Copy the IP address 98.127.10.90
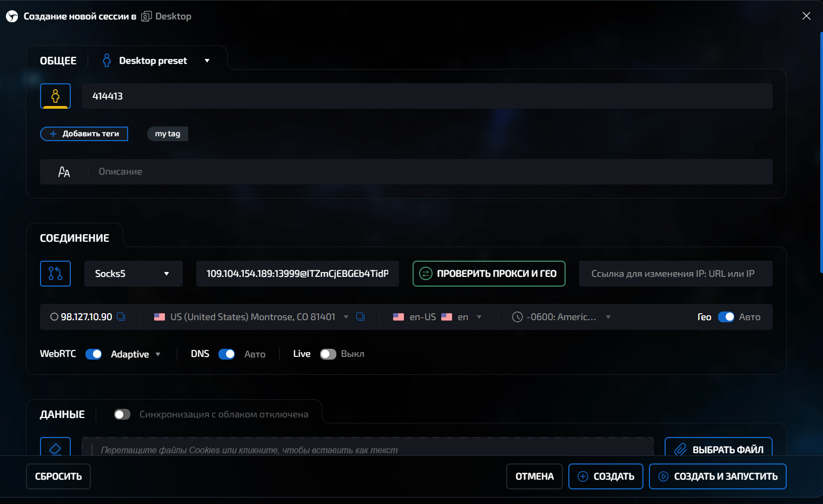Viewport: 823px width, 504px height. click(121, 317)
